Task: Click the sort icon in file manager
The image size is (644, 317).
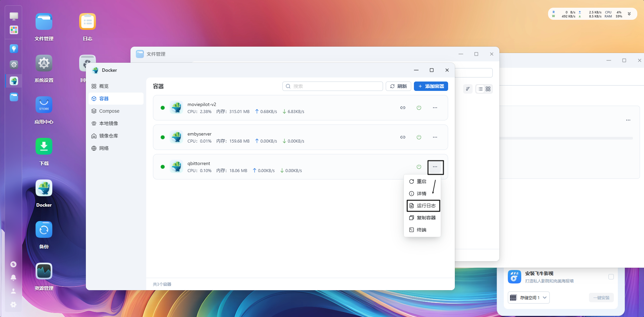Action: 468,89
